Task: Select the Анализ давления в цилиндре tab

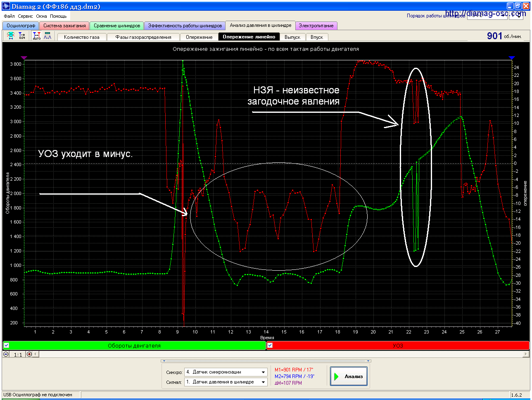Action: point(261,25)
